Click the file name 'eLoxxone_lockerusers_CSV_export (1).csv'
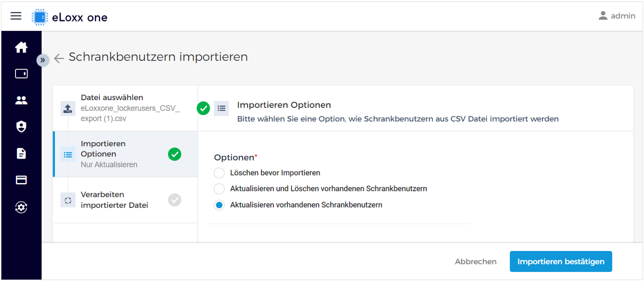 pyautogui.click(x=130, y=114)
